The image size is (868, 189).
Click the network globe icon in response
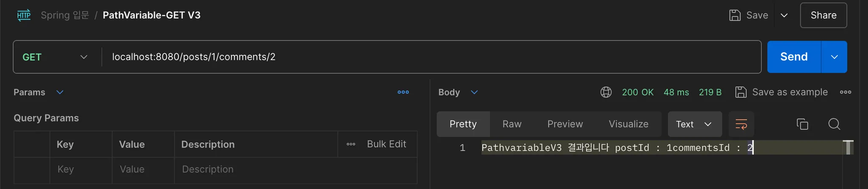coord(606,92)
